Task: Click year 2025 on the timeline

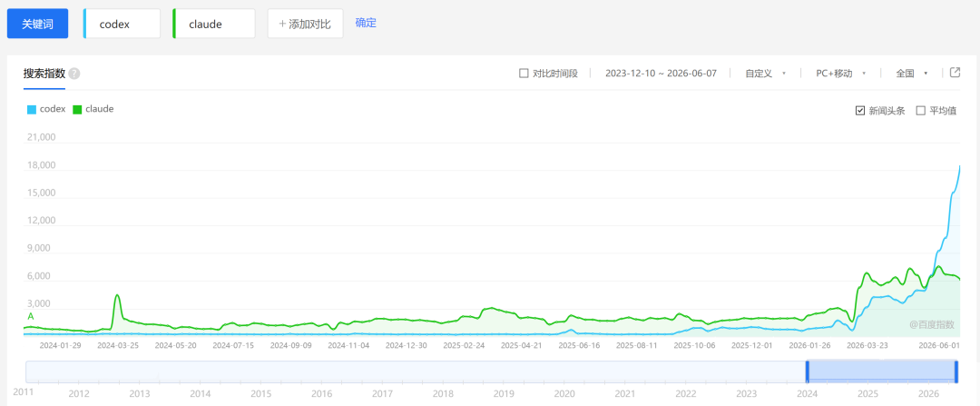Action: click(867, 394)
